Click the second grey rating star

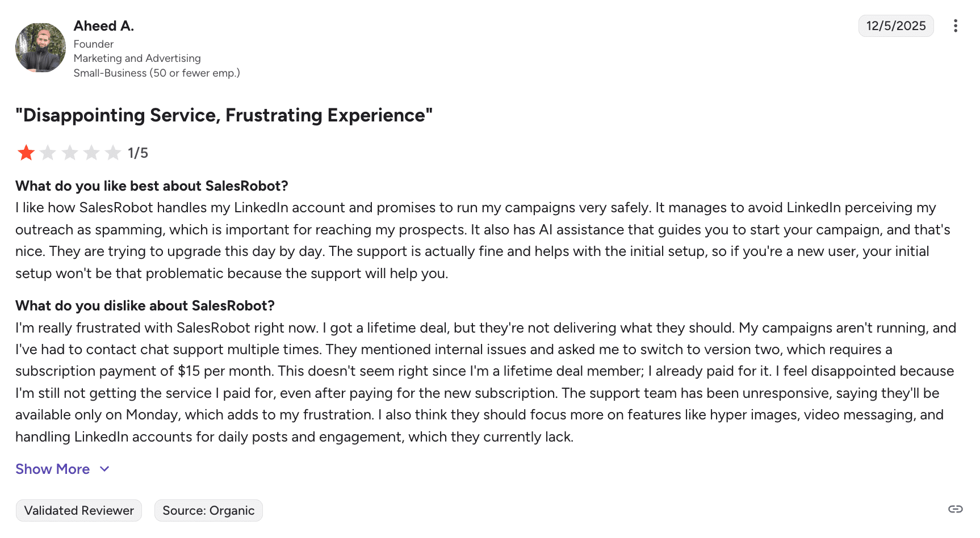click(48, 153)
